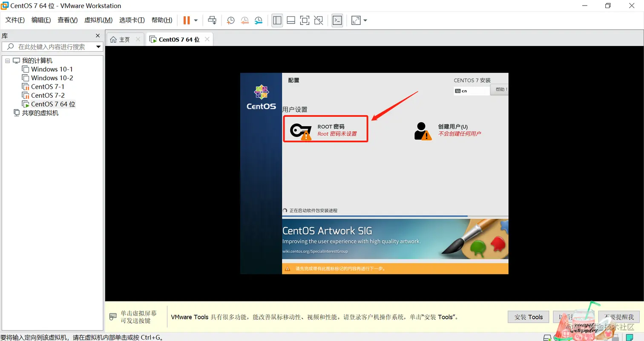Click the wiki.centos.org/SpecialInterestGroup link
Screen dimensions: 644x341
(315, 251)
